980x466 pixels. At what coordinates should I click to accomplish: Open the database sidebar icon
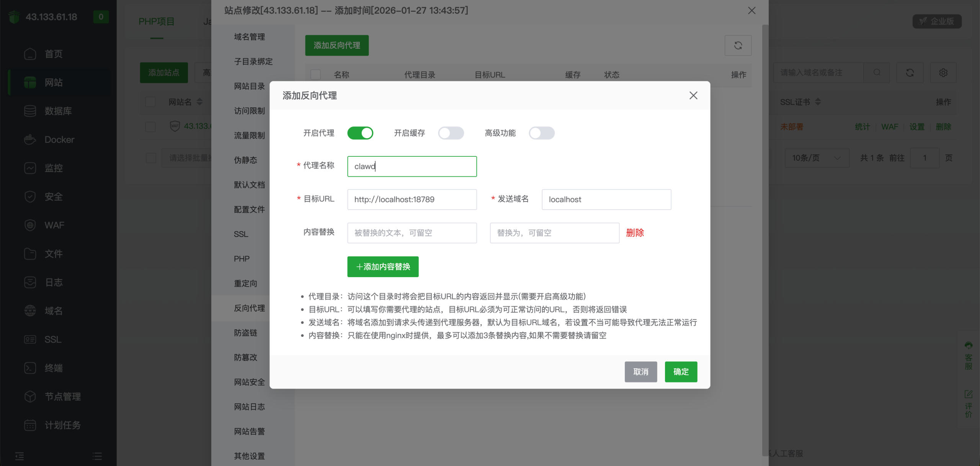tap(30, 111)
